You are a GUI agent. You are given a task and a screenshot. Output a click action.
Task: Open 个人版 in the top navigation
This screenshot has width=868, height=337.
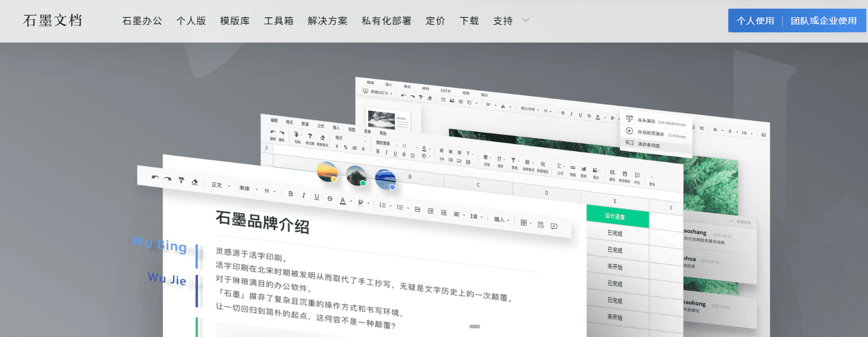click(191, 20)
